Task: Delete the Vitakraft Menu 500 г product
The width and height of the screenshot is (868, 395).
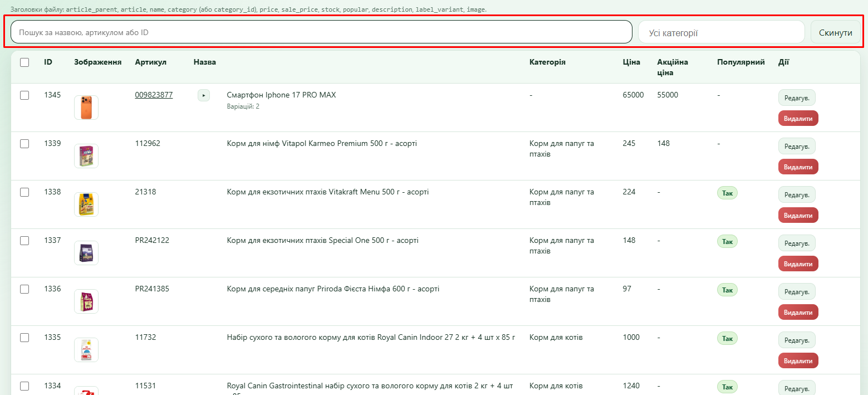Action: (x=798, y=216)
